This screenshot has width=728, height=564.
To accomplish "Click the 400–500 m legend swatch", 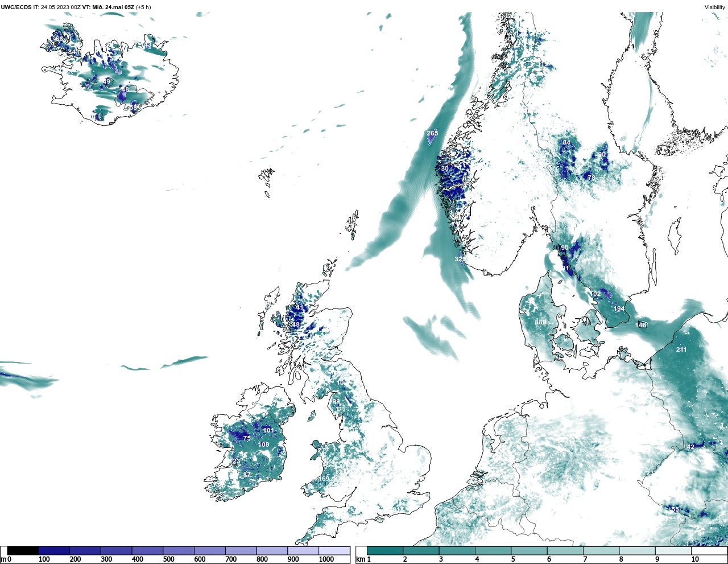I will click(x=147, y=550).
